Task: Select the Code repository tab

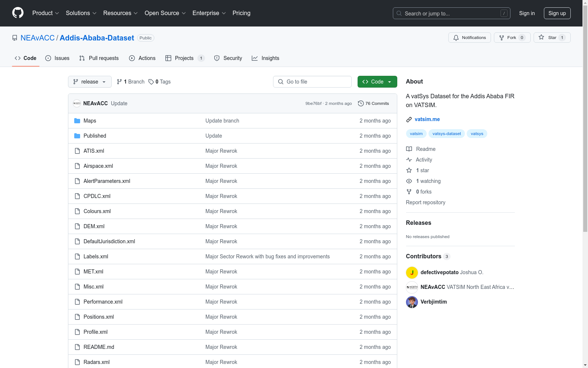Action: click(25, 58)
